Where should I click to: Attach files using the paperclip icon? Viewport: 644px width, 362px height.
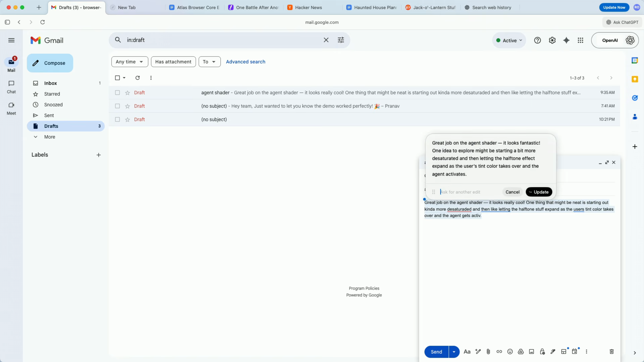(488, 351)
